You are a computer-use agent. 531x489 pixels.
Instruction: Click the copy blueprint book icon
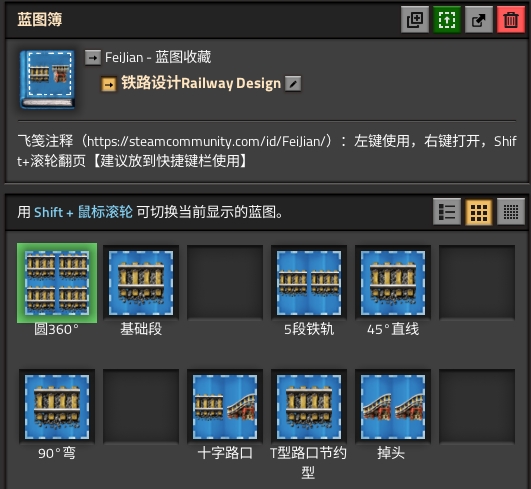(x=415, y=20)
